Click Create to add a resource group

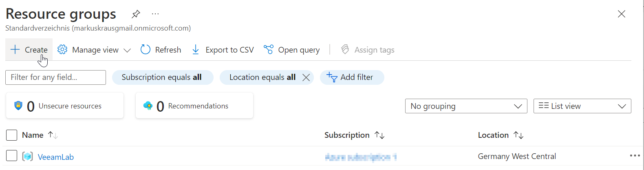[x=29, y=50]
